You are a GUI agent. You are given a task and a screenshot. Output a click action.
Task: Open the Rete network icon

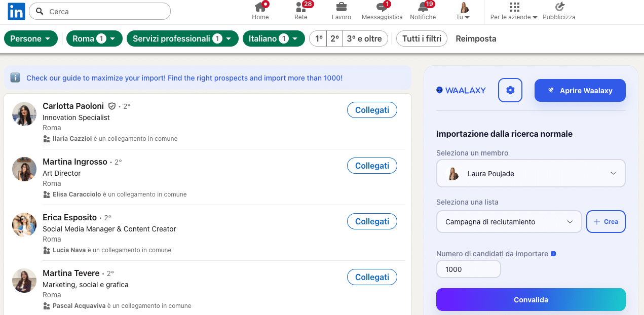300,7
